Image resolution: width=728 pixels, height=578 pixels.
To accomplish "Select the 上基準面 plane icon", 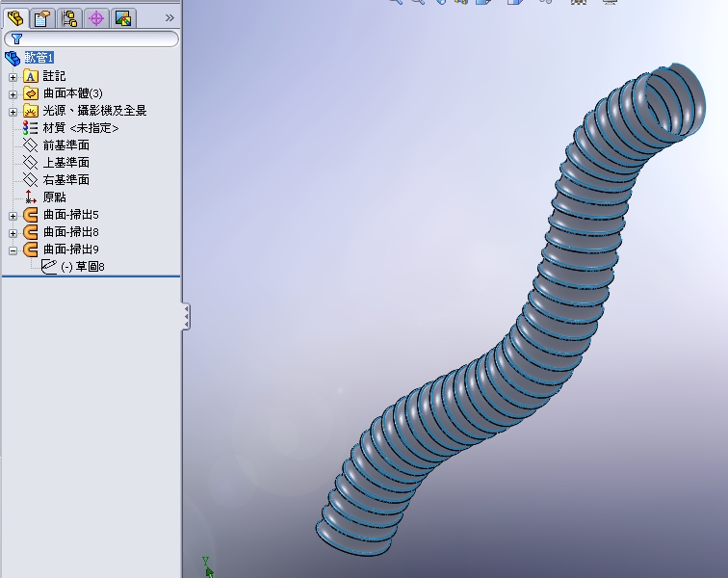I will tap(31, 163).
